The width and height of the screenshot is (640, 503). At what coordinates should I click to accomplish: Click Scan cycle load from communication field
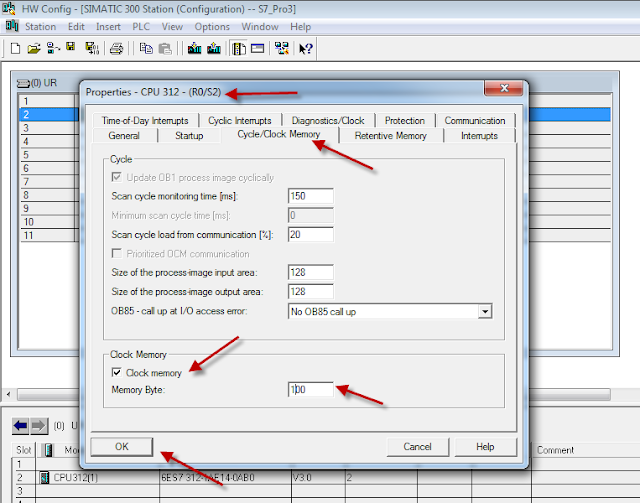tap(311, 234)
